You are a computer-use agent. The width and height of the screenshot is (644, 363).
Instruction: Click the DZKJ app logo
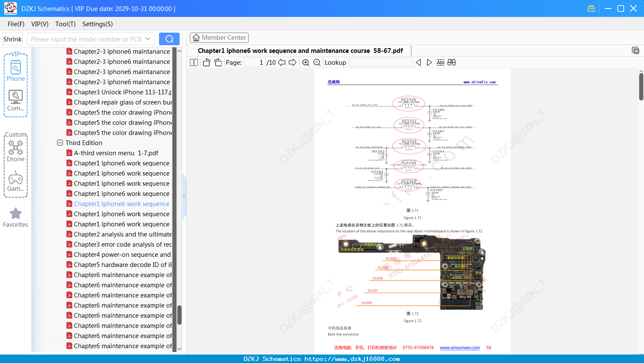pos(10,8)
